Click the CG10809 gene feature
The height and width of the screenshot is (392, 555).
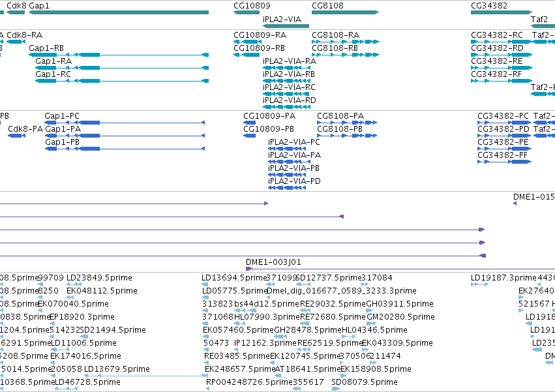coord(247,12)
